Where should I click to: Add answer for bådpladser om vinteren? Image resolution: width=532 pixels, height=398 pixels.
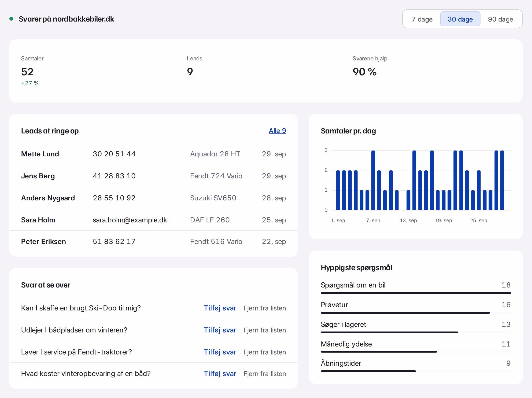click(x=220, y=330)
